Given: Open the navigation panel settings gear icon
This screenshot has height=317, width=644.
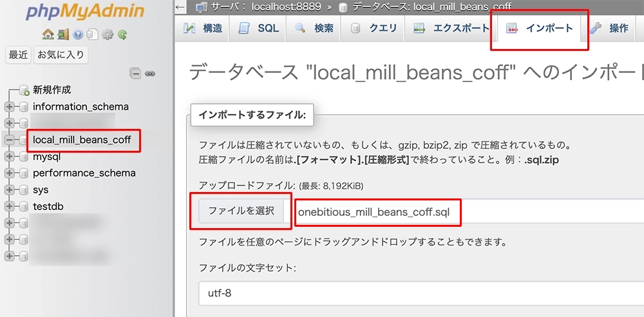Looking at the screenshot, I should 107,35.
